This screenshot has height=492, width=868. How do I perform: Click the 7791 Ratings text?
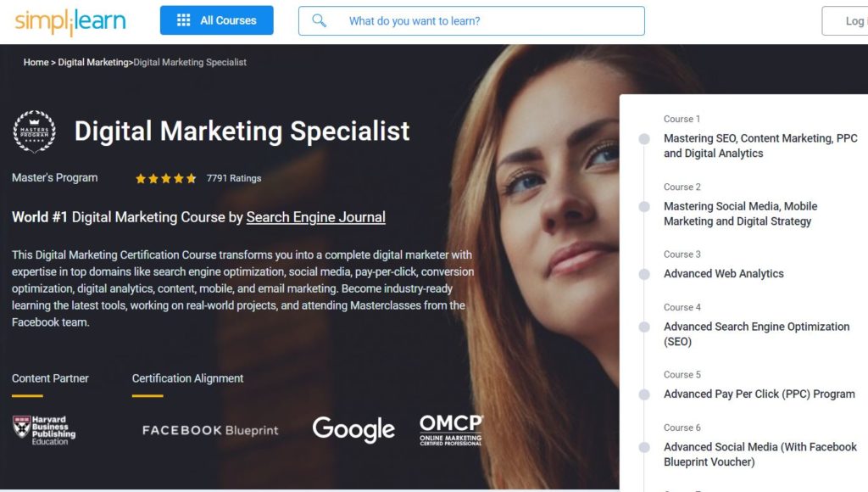point(234,178)
